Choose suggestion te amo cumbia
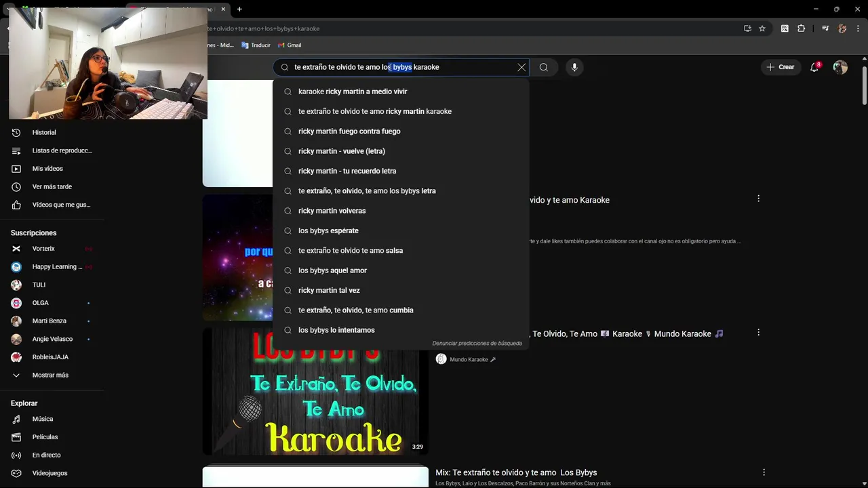868x488 pixels. point(401,310)
